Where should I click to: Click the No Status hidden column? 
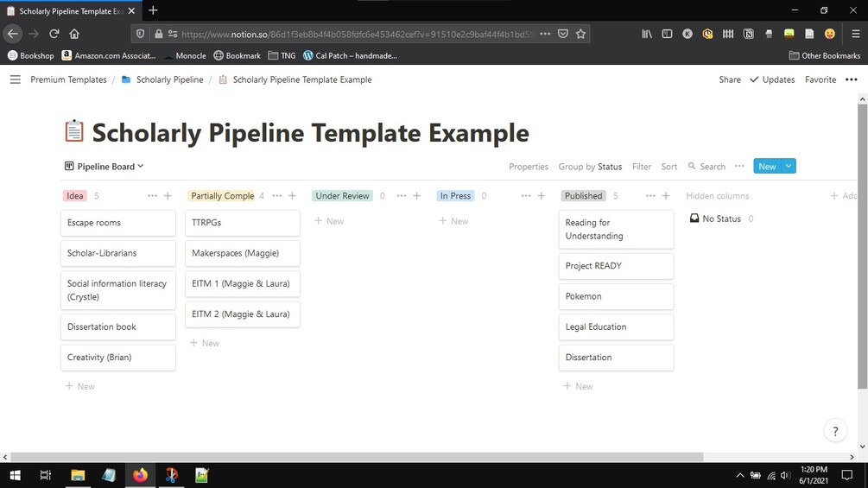point(721,219)
